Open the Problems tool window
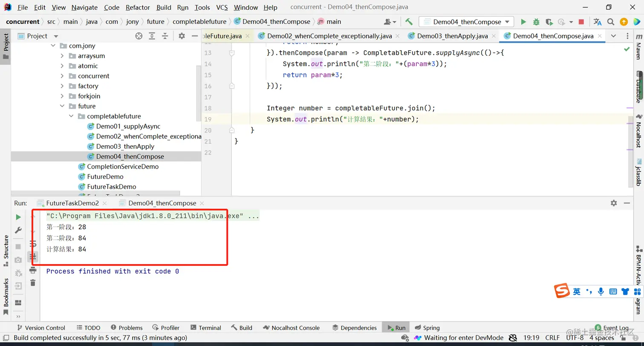 [x=126, y=328]
